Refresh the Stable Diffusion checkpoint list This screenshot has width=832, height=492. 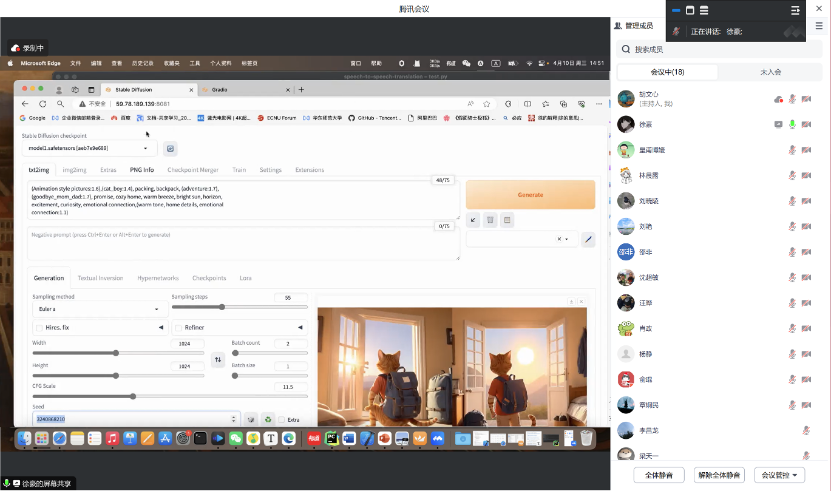(170, 149)
